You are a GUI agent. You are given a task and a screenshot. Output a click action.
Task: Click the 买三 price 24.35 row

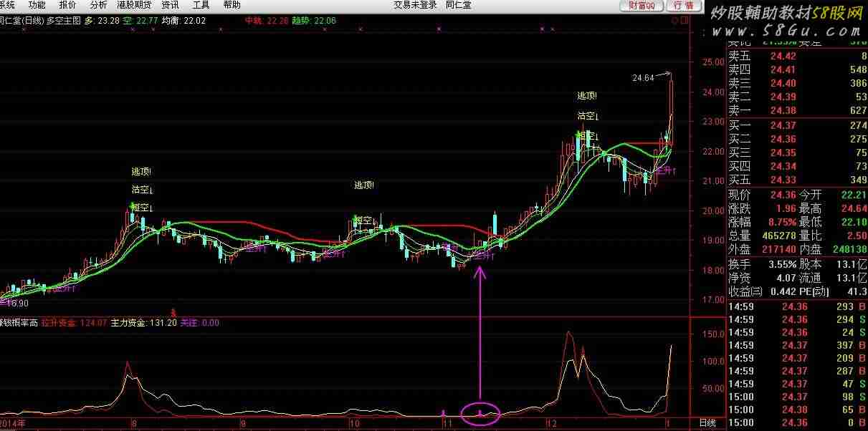coord(797,153)
